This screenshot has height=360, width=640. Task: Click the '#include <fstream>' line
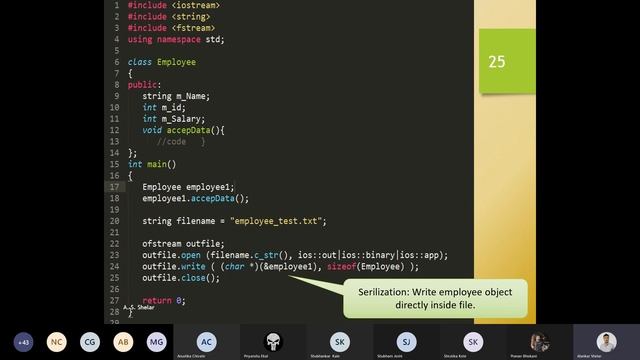(x=171, y=28)
